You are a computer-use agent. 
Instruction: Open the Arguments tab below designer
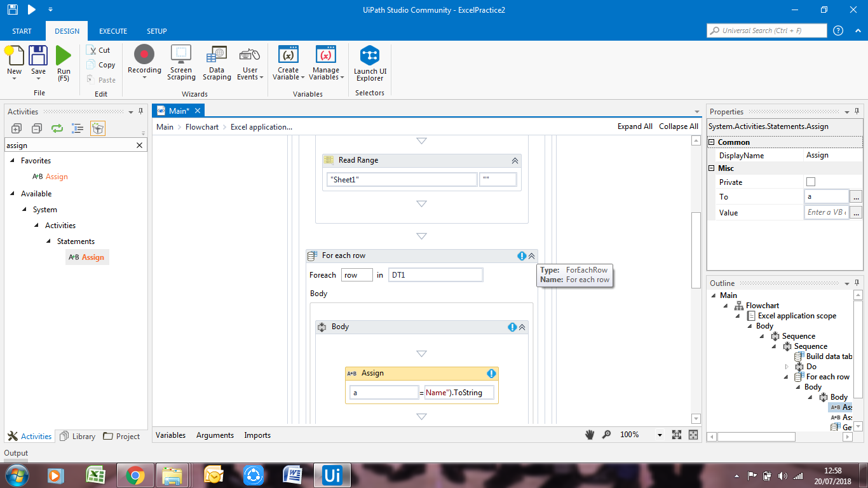[x=215, y=435]
